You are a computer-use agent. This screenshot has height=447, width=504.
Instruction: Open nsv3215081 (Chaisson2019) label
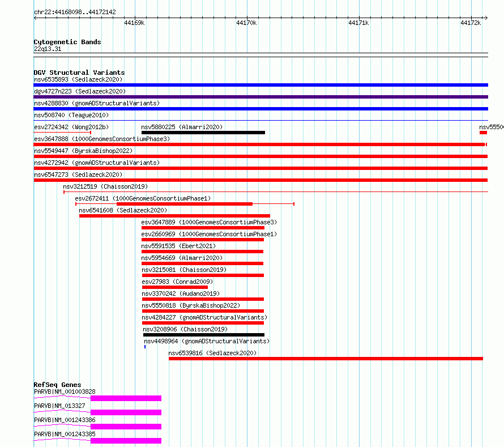click(x=184, y=270)
